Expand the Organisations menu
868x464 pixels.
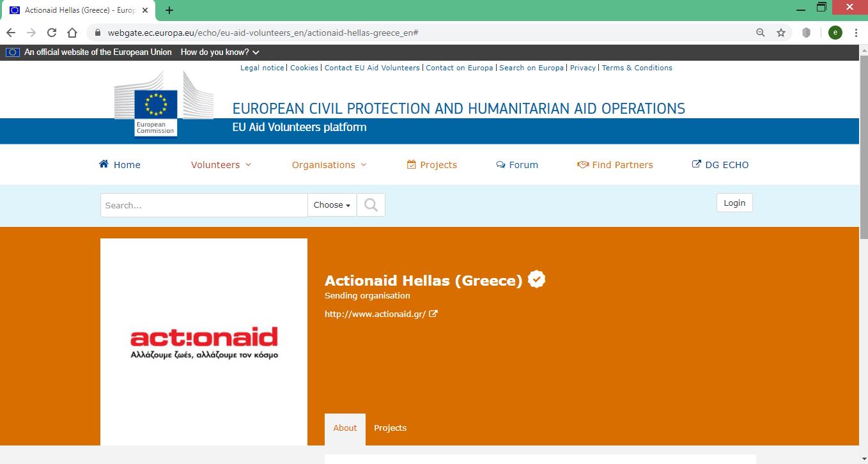pyautogui.click(x=329, y=165)
